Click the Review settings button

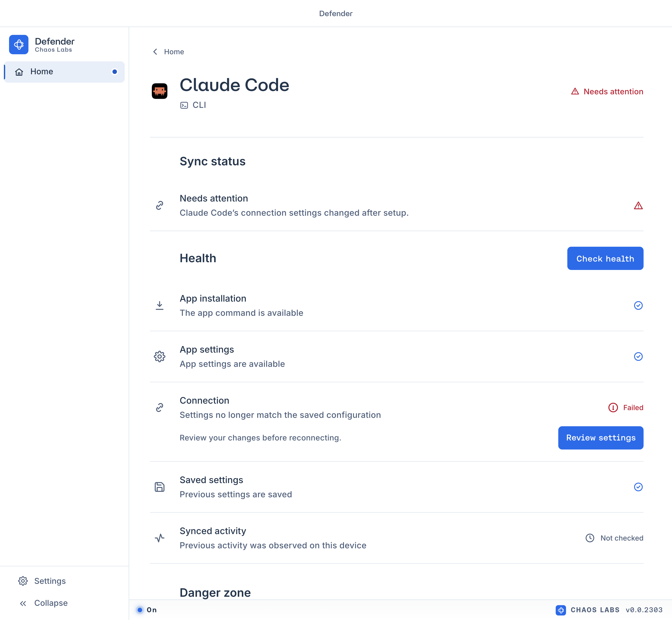(600, 438)
